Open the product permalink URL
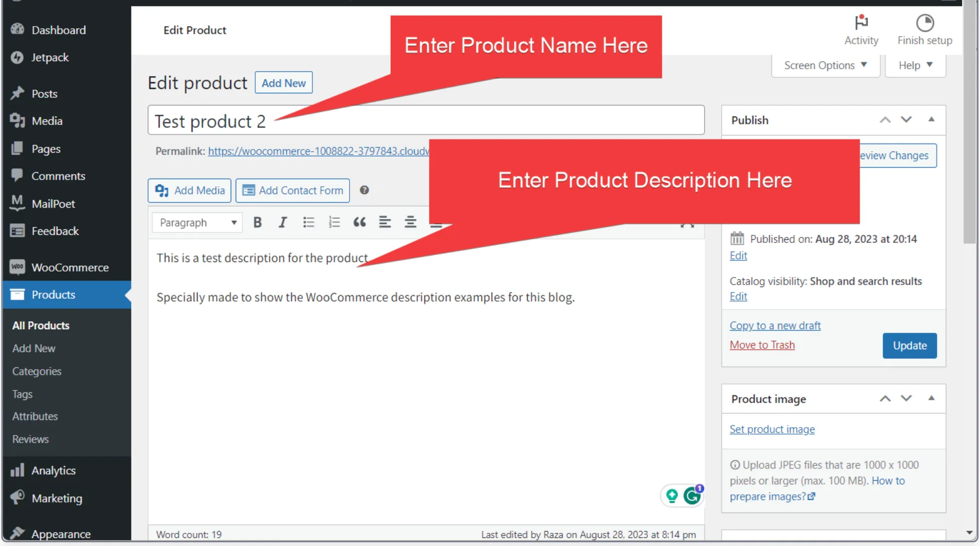Screen dimensions: 980x546 pyautogui.click(x=318, y=151)
